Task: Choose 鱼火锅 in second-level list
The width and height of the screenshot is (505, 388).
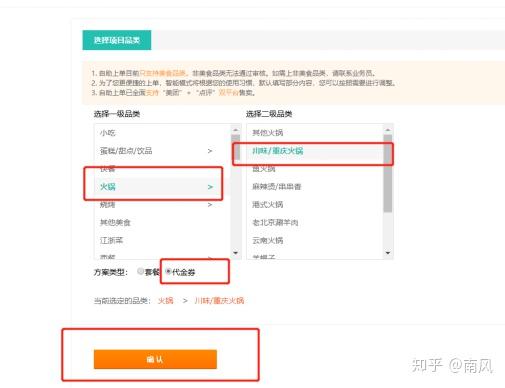Action: [x=315, y=169]
